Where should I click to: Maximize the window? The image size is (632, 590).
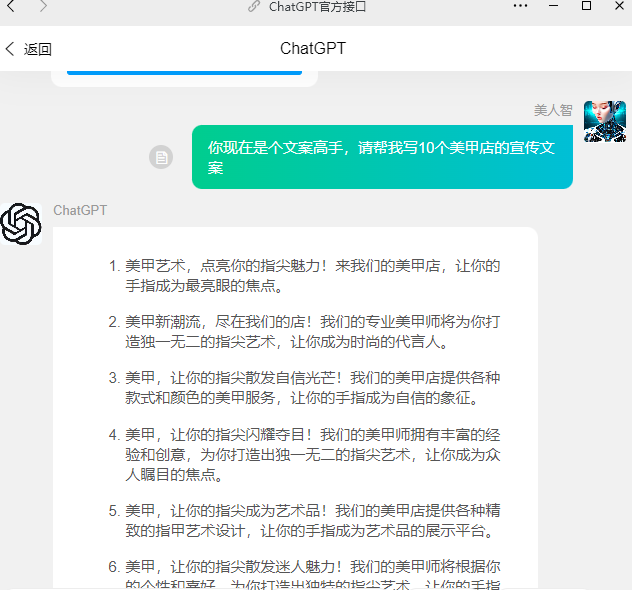[586, 6]
